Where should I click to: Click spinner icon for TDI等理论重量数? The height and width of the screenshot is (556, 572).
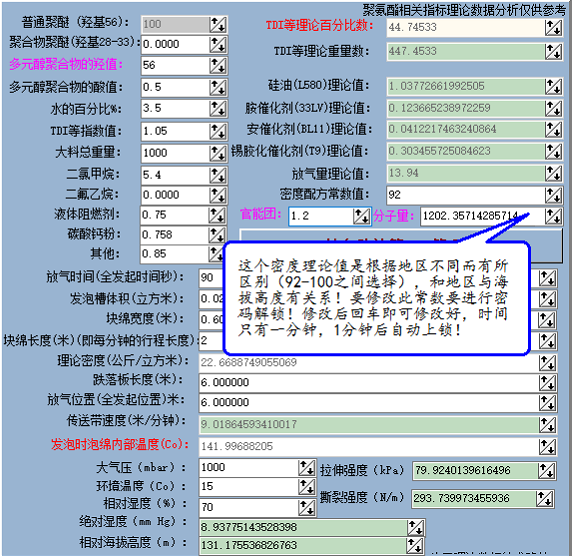tap(553, 51)
